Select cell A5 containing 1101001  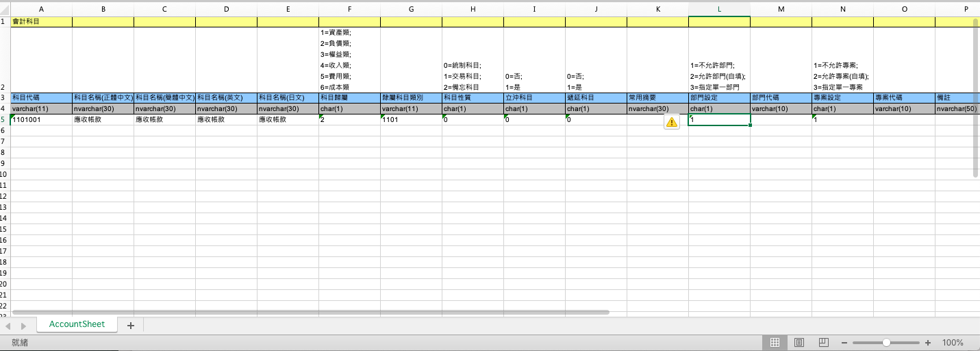[41, 120]
